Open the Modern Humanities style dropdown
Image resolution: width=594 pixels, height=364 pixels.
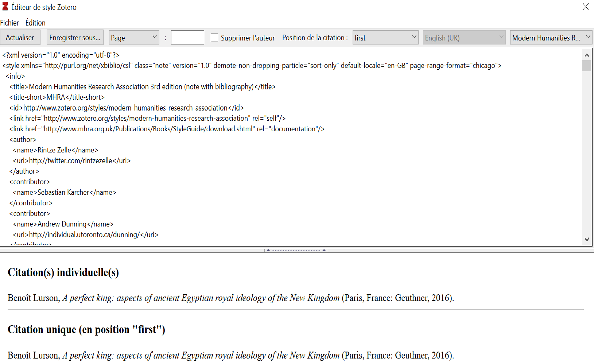pos(551,38)
